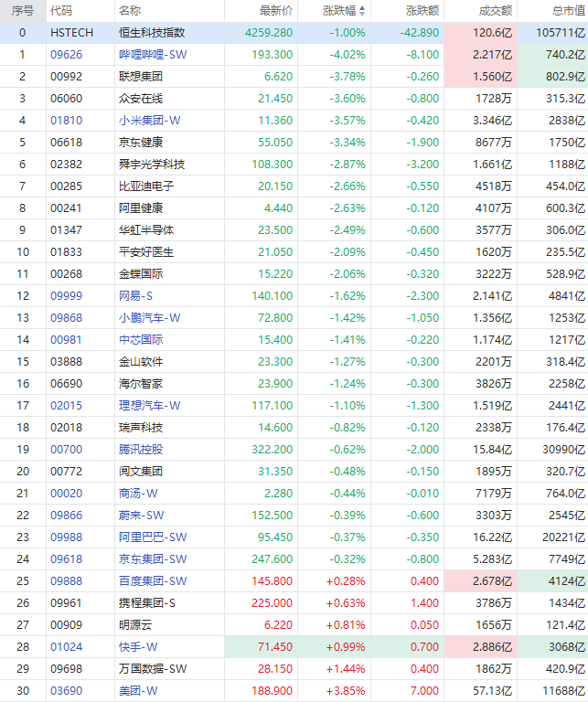588x702 pixels.
Task: Select 阅文集团 name cell
Action: pyautogui.click(x=141, y=472)
